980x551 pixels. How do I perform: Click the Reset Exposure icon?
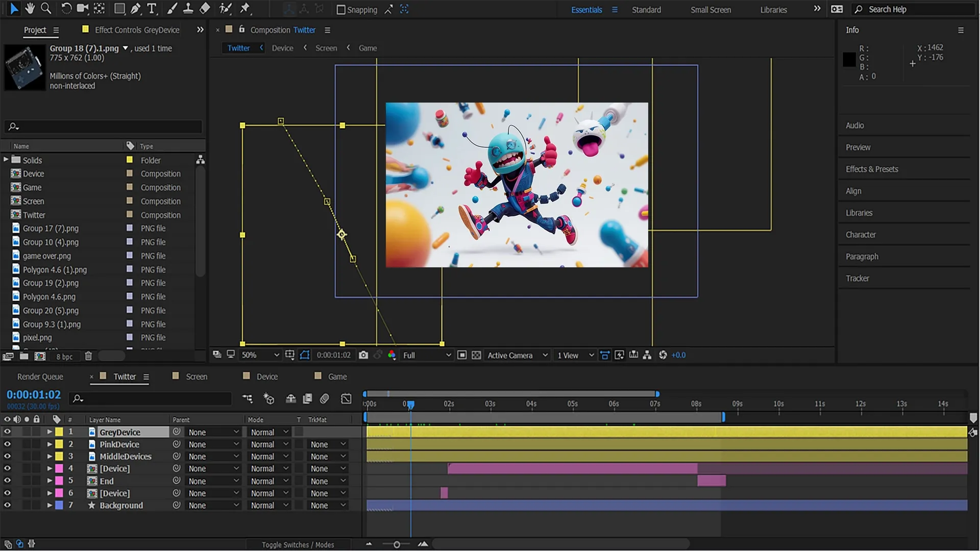(663, 355)
